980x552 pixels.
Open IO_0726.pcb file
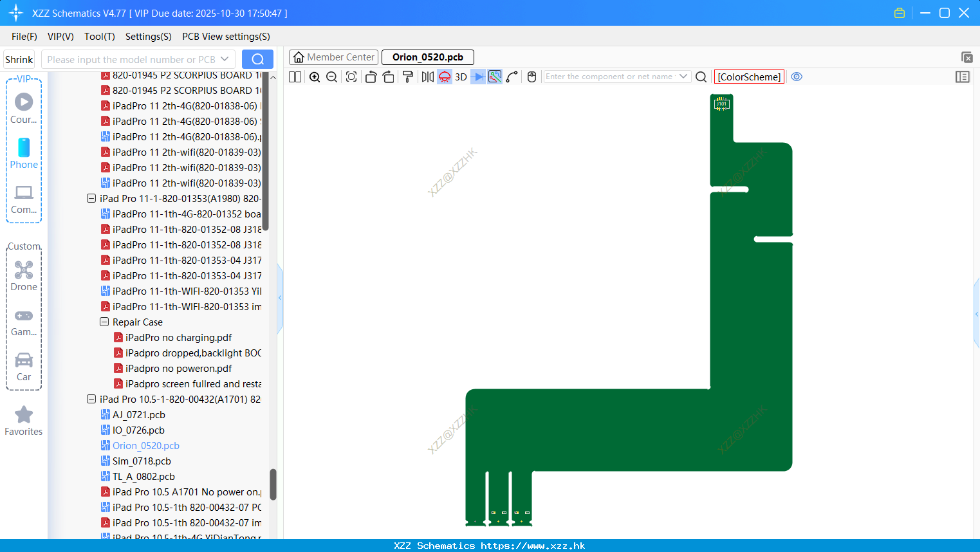[138, 430]
